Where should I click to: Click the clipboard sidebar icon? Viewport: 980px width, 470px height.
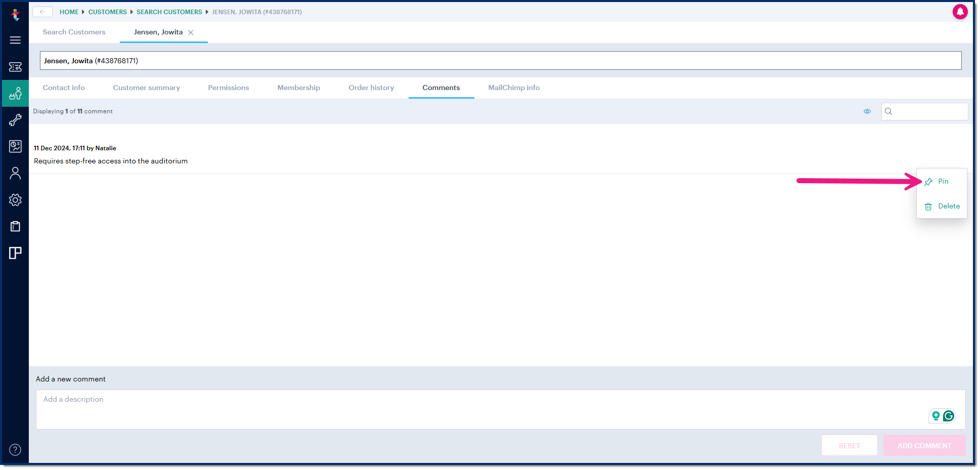(15, 226)
